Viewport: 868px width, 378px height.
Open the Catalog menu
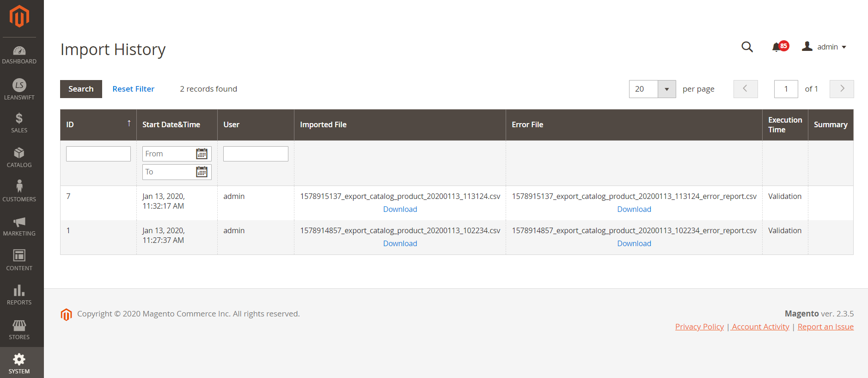(x=19, y=158)
